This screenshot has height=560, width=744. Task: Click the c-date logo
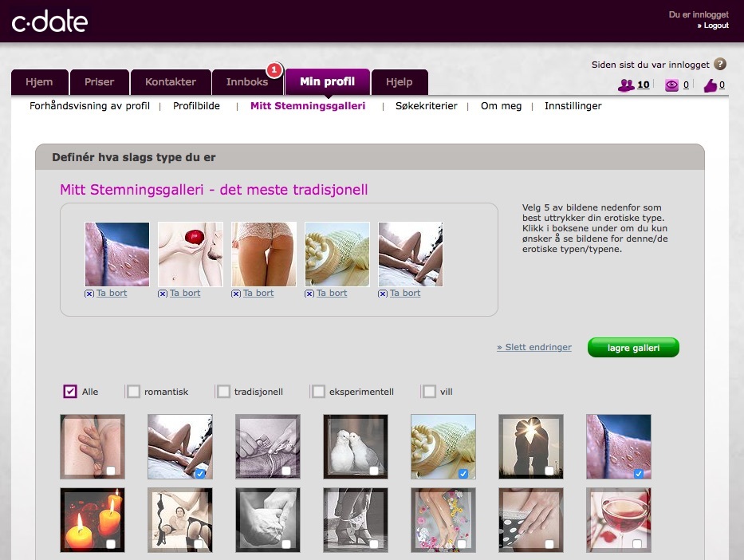pos(49,22)
